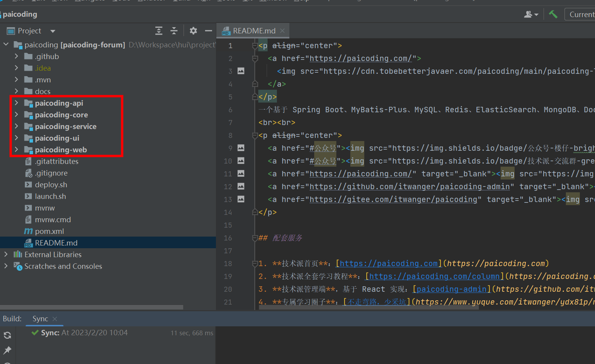Click the image gutter icon on line 10
The height and width of the screenshot is (364, 595).
click(x=241, y=161)
